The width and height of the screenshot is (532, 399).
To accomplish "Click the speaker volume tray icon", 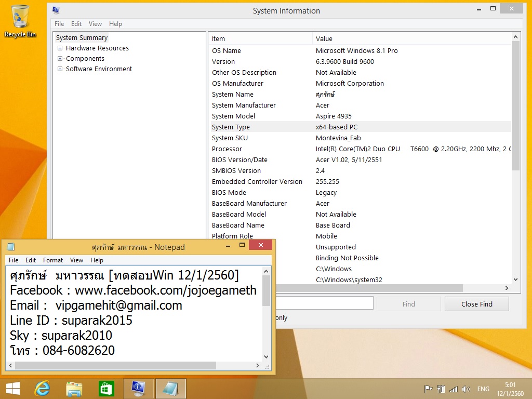I will [466, 389].
